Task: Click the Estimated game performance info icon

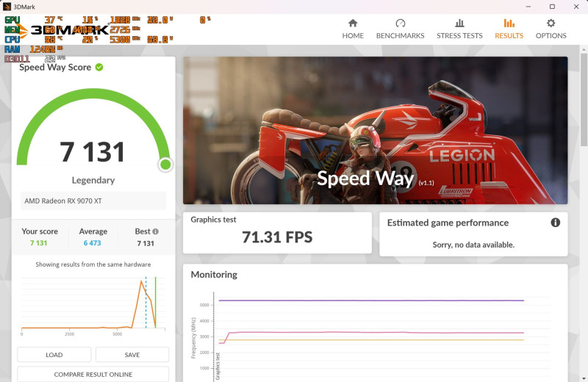Action: tap(556, 223)
